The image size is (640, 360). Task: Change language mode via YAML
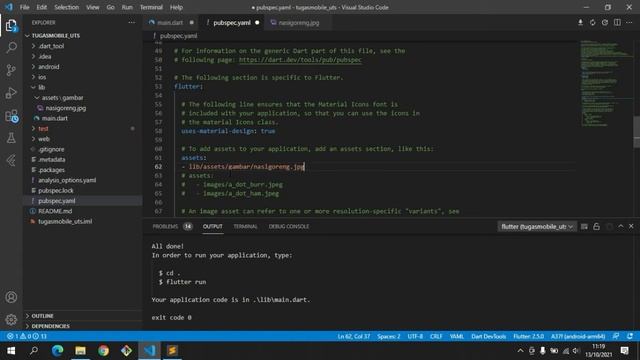click(456, 336)
